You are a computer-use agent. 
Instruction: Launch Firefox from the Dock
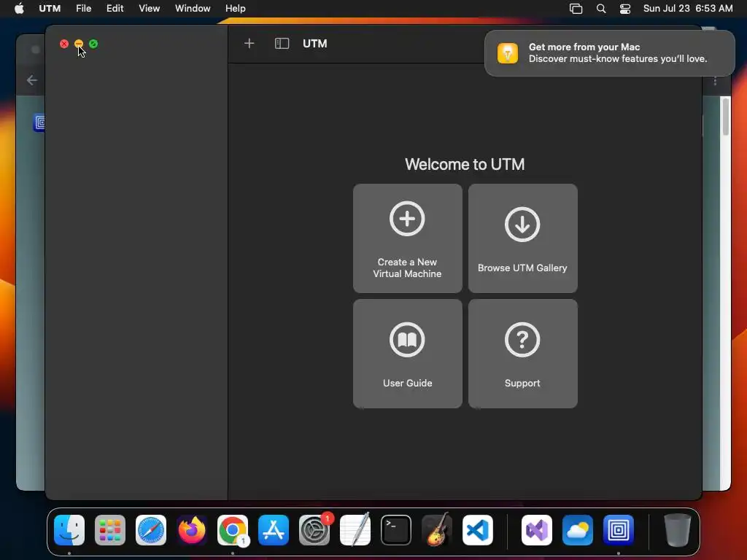(192, 530)
